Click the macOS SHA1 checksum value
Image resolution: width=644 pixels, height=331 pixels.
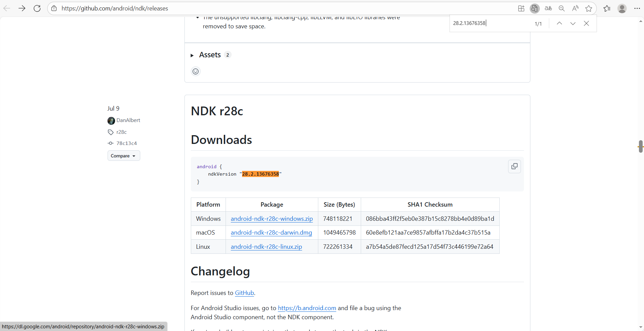coord(428,233)
